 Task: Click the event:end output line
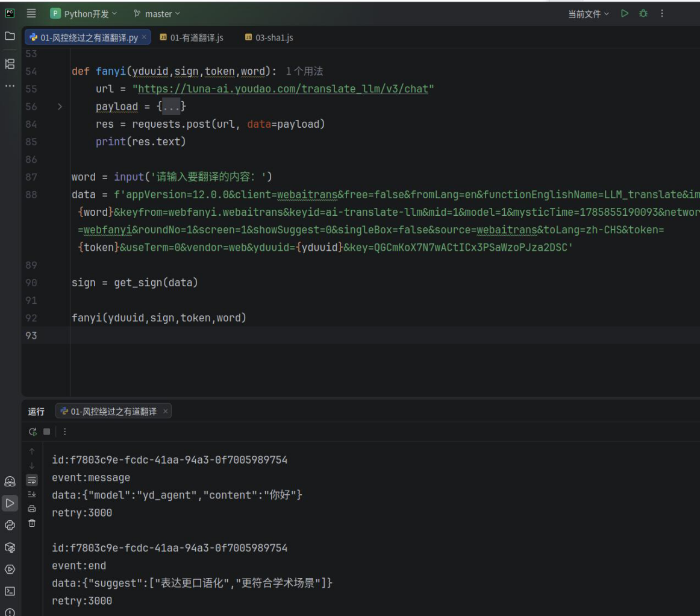(79, 565)
